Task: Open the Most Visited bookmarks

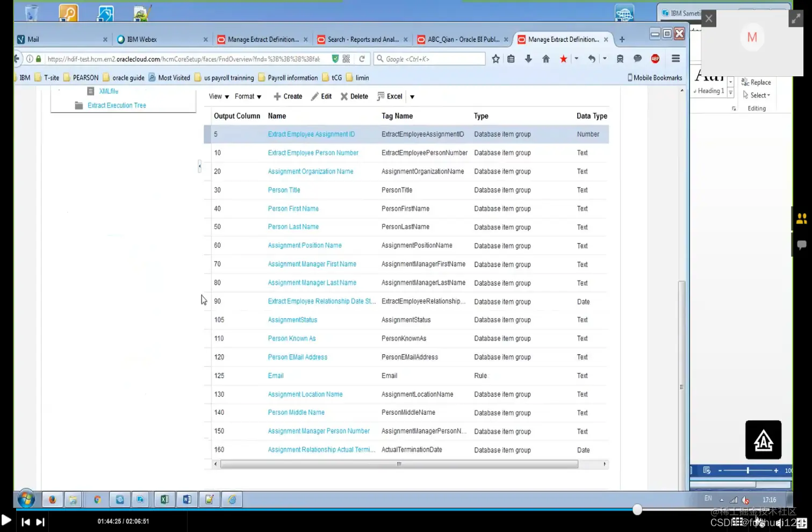Action: 169,77
